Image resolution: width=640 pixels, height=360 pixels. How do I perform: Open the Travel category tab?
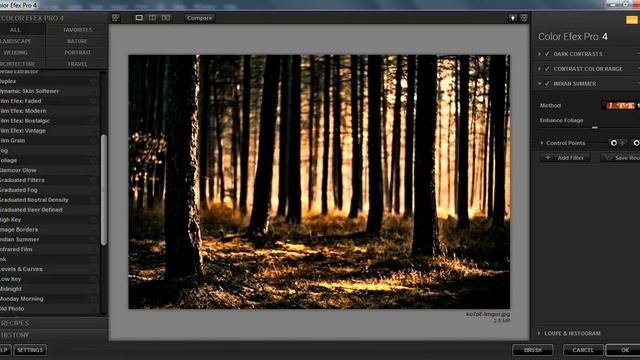click(77, 64)
